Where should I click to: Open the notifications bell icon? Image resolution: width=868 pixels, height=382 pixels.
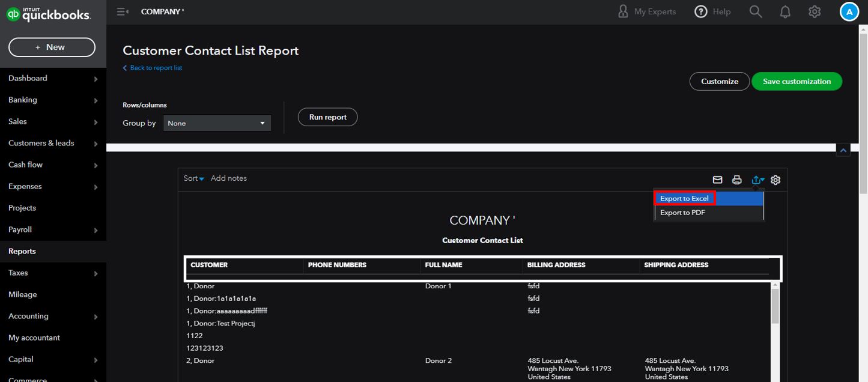(x=785, y=11)
